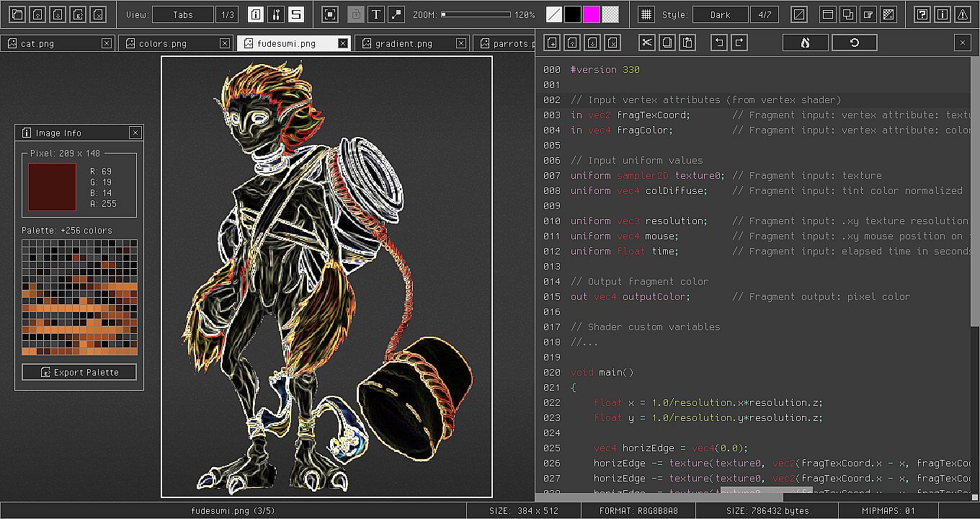Click the circular reload arrow button
980x519 pixels.
pos(854,43)
